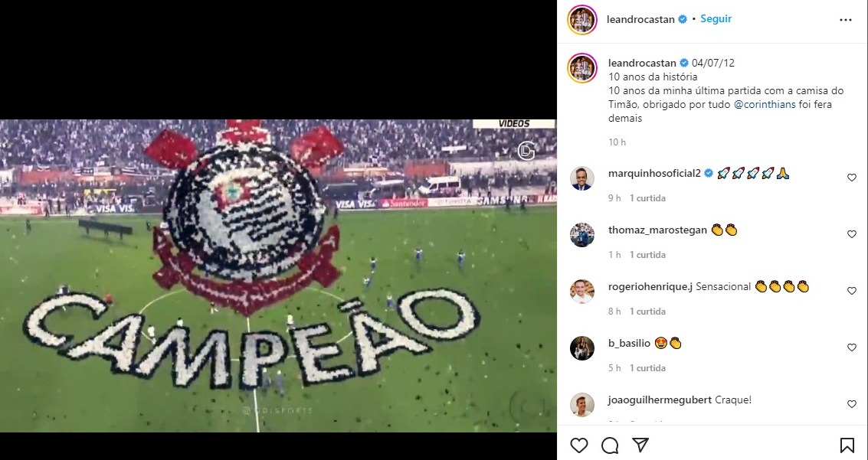Image resolution: width=868 pixels, height=460 pixels.
Task: Open the three-dot more options menu
Action: click(x=845, y=20)
